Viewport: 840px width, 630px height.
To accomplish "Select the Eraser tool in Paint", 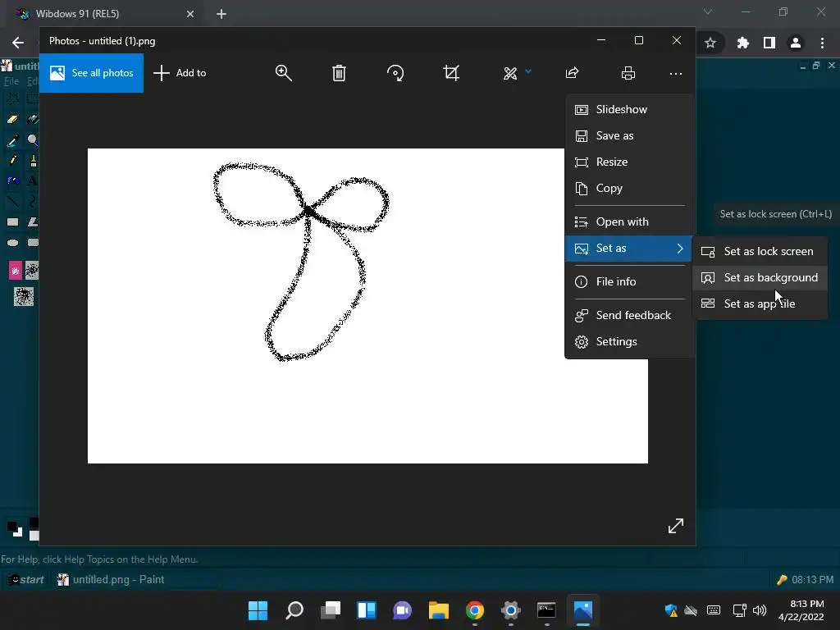I will click(x=12, y=120).
